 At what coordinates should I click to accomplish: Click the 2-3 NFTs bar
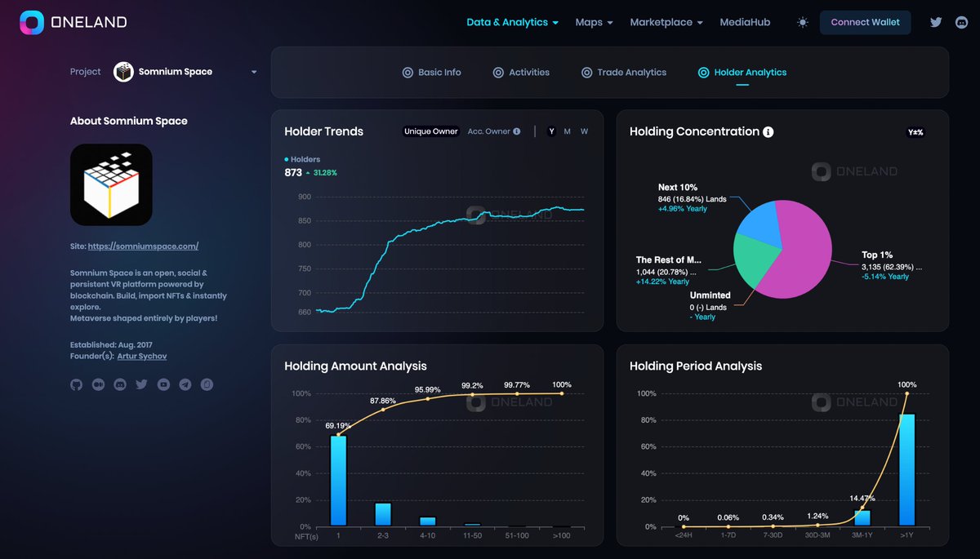(x=383, y=514)
